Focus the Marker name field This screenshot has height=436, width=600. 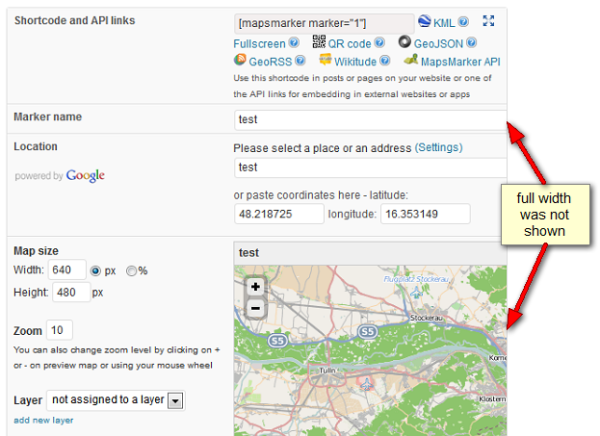(x=370, y=120)
